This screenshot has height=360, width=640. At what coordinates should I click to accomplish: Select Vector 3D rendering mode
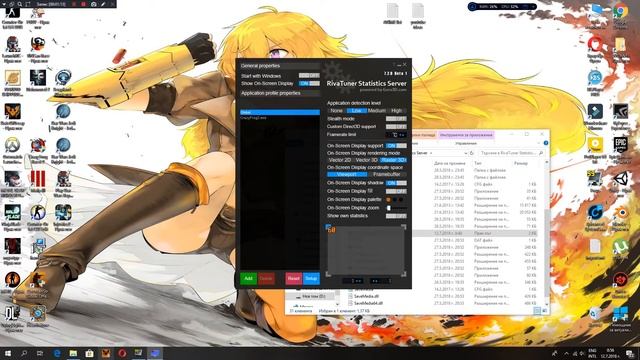pos(366,160)
